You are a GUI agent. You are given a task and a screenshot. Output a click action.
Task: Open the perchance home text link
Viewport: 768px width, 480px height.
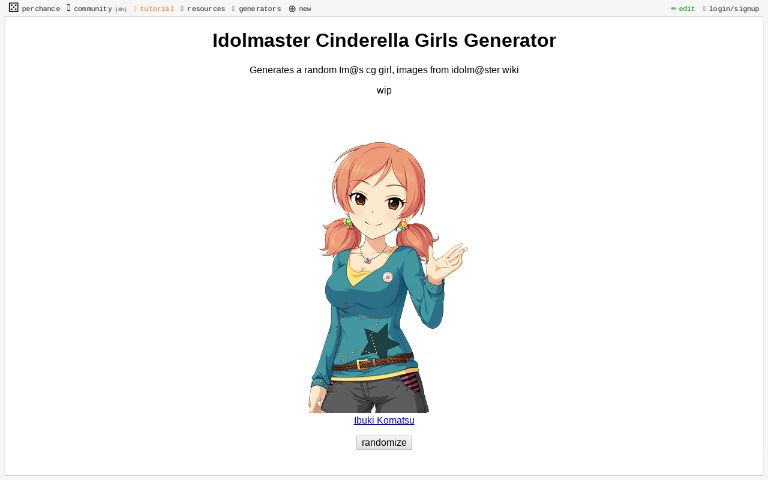pyautogui.click(x=41, y=9)
